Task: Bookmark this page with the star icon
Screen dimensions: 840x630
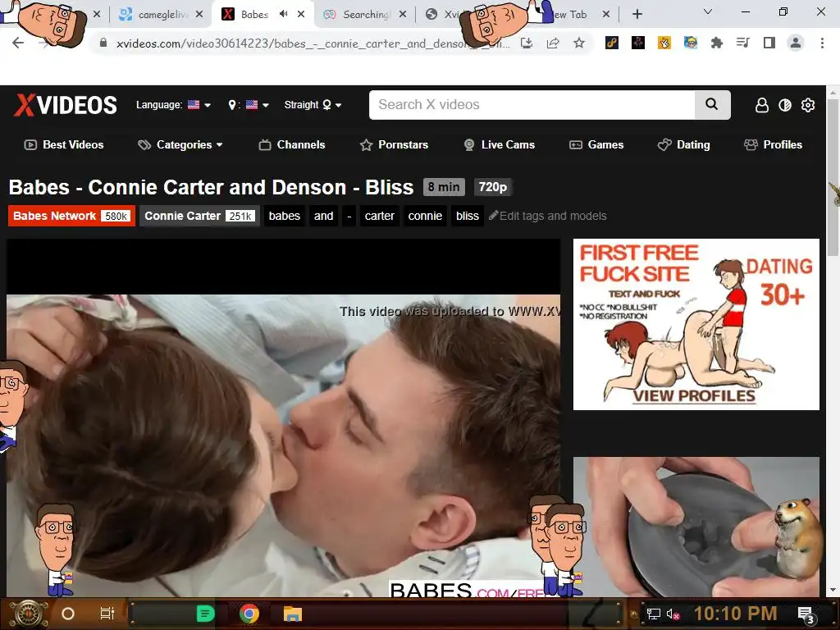Action: pos(579,43)
